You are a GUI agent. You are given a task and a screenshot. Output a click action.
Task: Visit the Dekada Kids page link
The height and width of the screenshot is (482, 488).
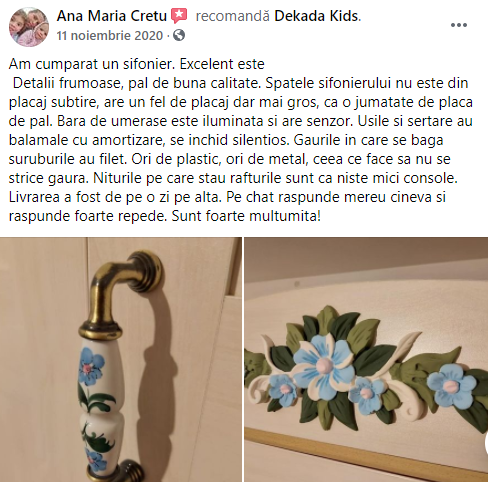tap(316, 16)
